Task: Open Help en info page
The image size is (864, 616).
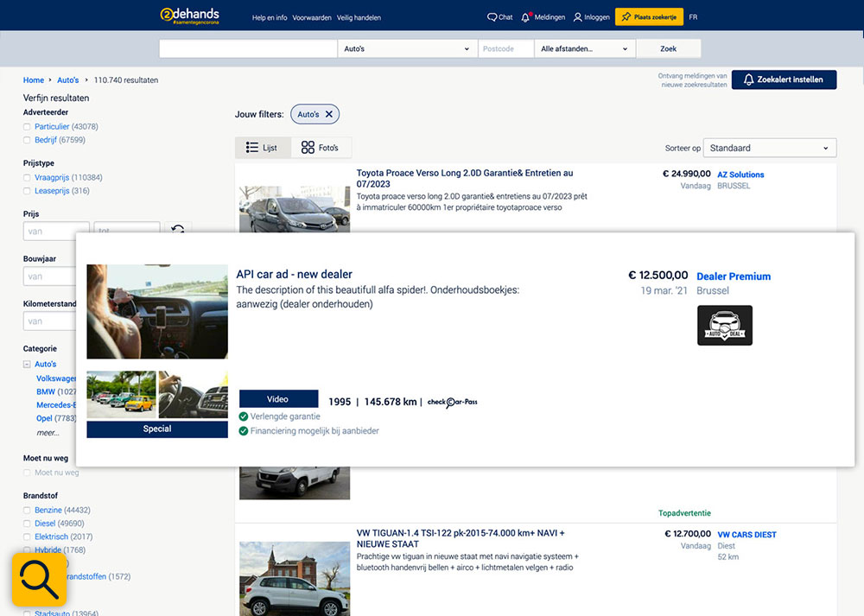Action: 270,17
